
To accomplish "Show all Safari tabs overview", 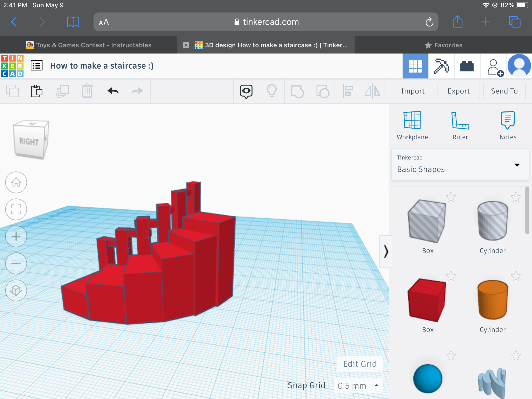I will coord(515,22).
